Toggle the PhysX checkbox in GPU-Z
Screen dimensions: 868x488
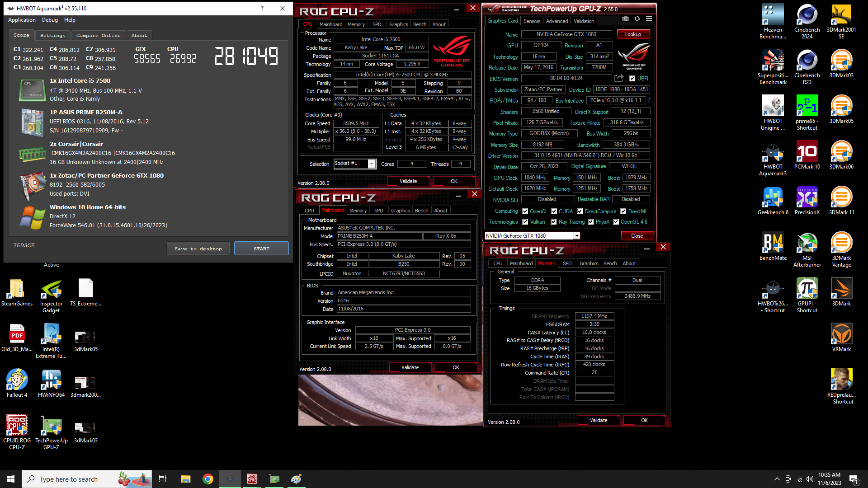pyautogui.click(x=590, y=222)
